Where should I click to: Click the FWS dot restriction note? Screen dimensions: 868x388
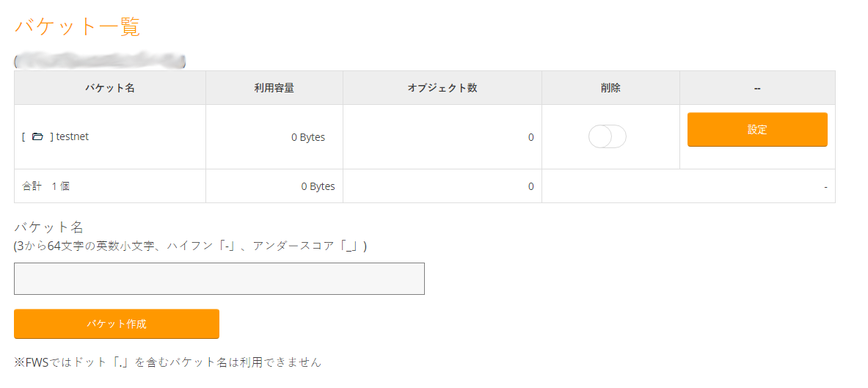coord(167,362)
